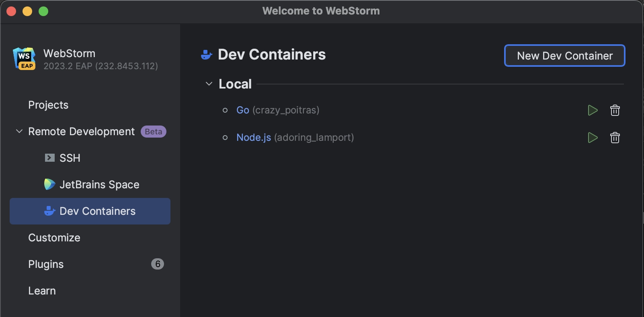Screen dimensions: 644x317
Task: Click the crazy_poitras container name text
Action: pyautogui.click(x=286, y=110)
